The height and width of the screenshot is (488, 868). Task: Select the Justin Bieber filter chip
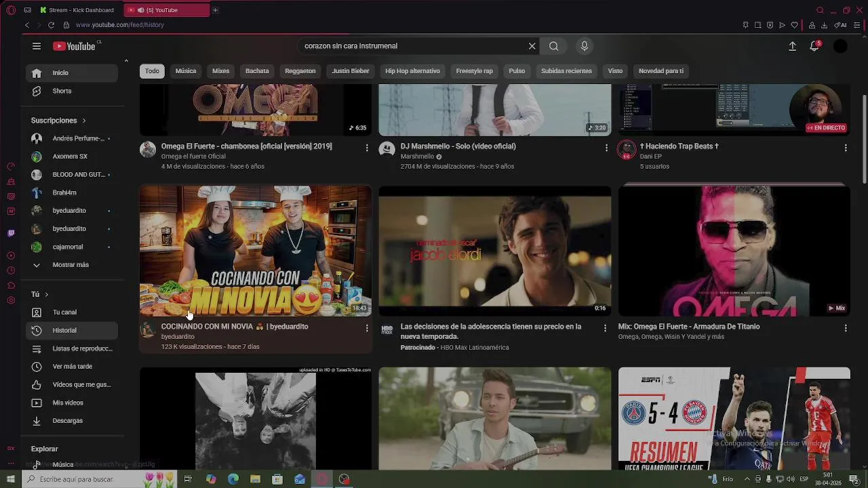(351, 71)
